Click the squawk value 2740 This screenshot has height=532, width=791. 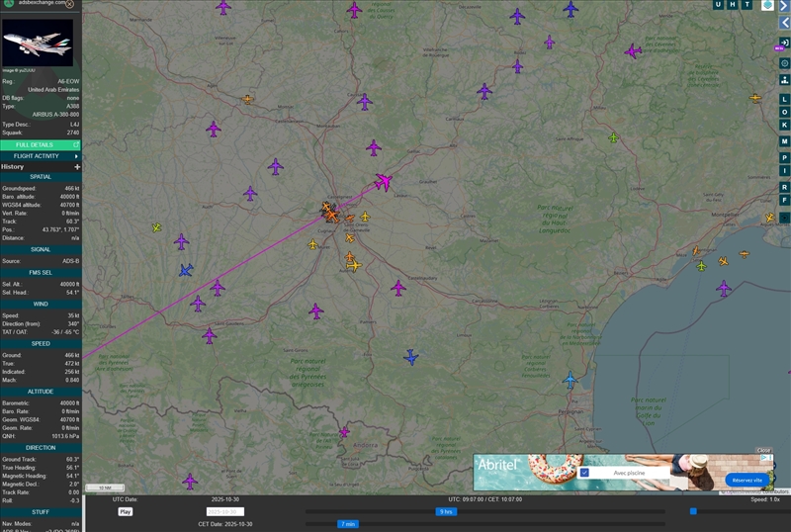[73, 133]
